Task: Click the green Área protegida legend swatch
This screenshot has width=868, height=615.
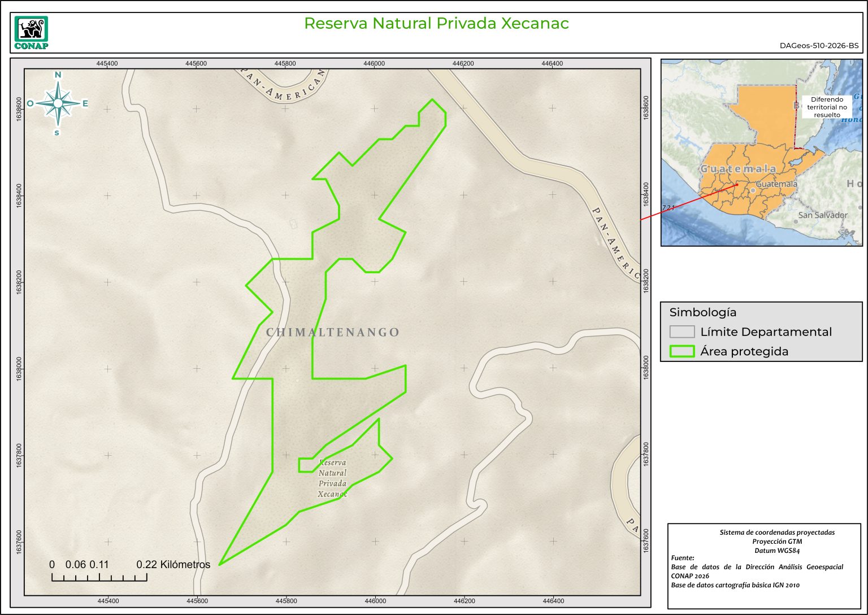Action: point(682,351)
